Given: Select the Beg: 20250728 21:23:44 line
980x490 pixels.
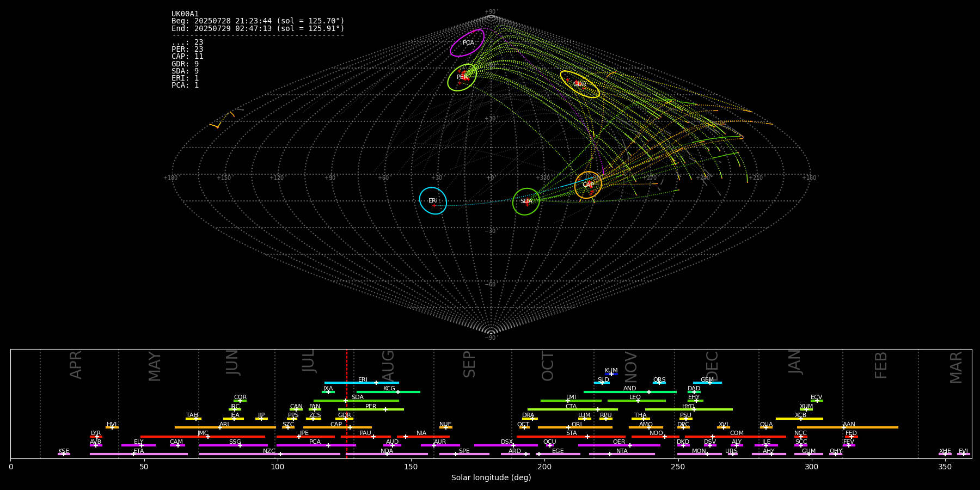Looking at the screenshot, I should coord(258,21).
